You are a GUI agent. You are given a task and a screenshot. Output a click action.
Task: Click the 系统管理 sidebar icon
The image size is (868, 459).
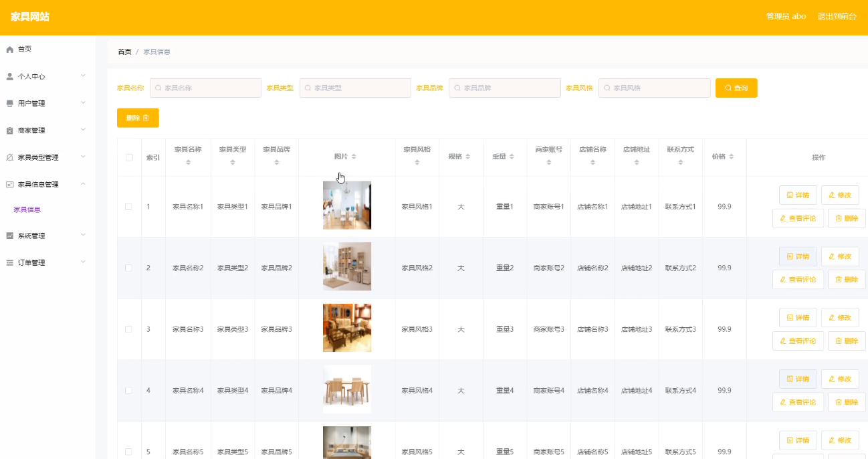[10, 236]
